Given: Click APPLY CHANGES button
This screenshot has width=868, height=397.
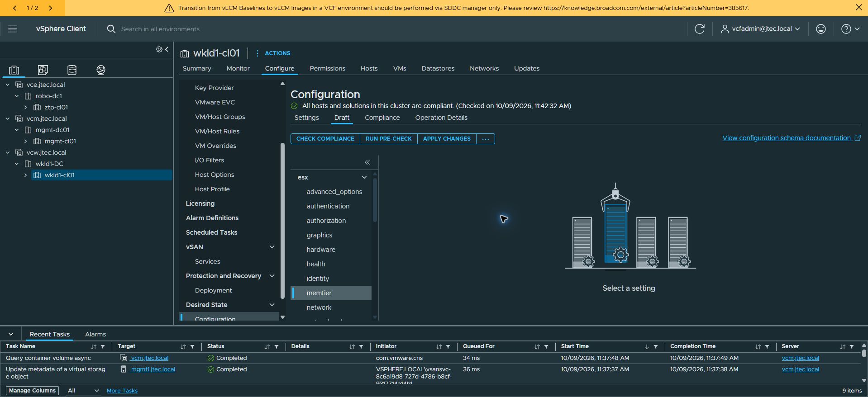Looking at the screenshot, I should tap(447, 139).
